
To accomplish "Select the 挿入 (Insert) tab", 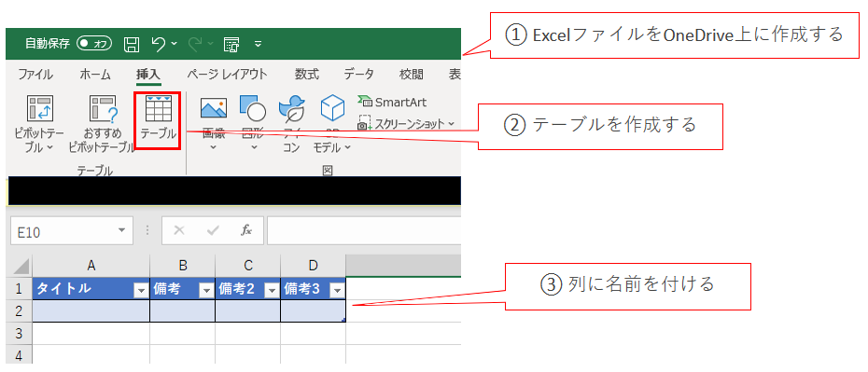I will point(148,75).
